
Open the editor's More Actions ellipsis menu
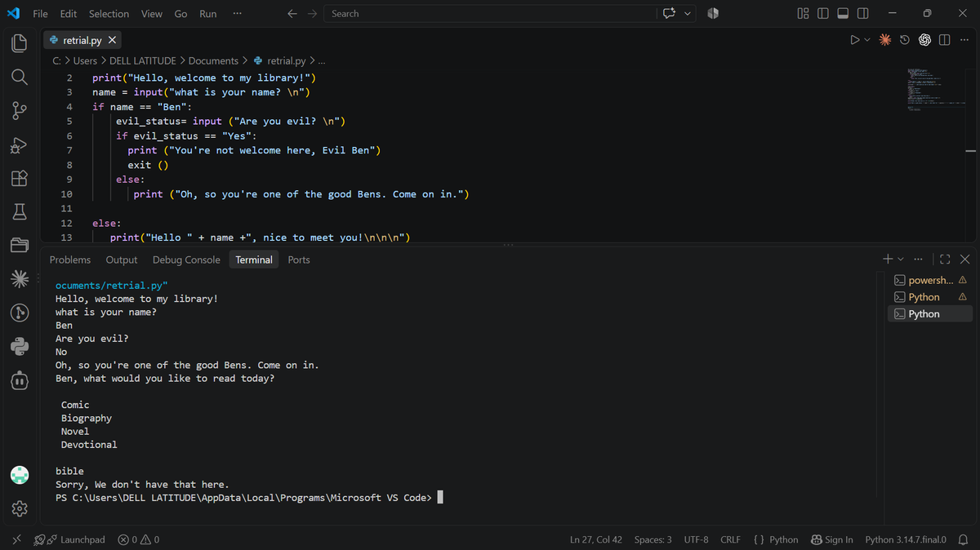(964, 40)
